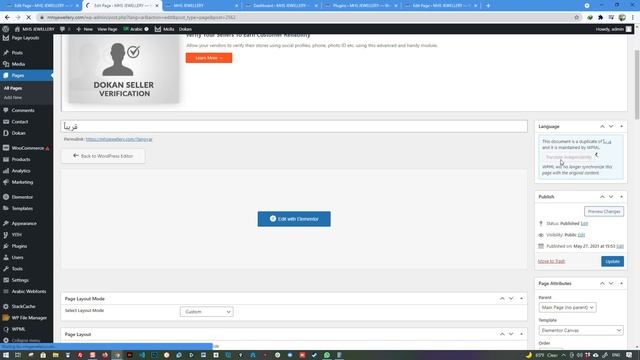Open Posts in the admin sidebar
This screenshot has height=360, width=640.
pos(17,53)
